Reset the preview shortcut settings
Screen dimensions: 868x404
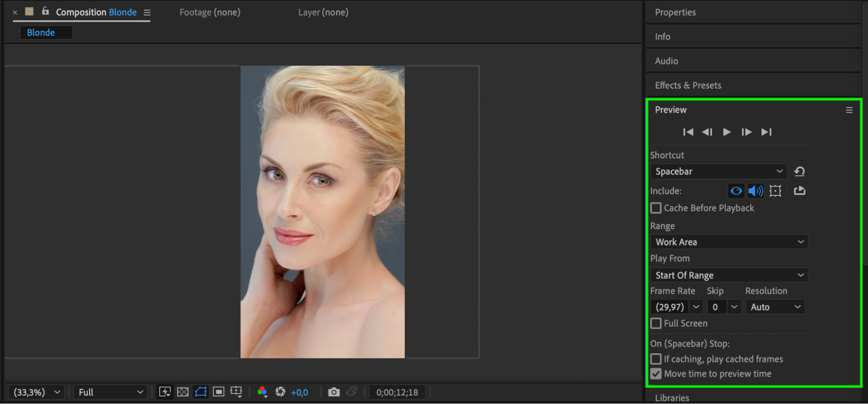(799, 171)
